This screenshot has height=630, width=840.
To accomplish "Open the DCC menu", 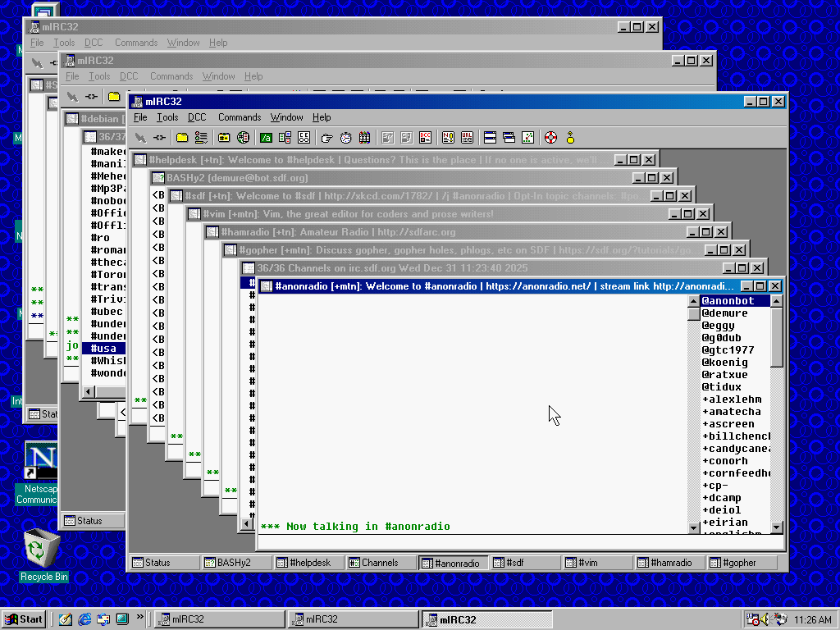I will (x=196, y=116).
